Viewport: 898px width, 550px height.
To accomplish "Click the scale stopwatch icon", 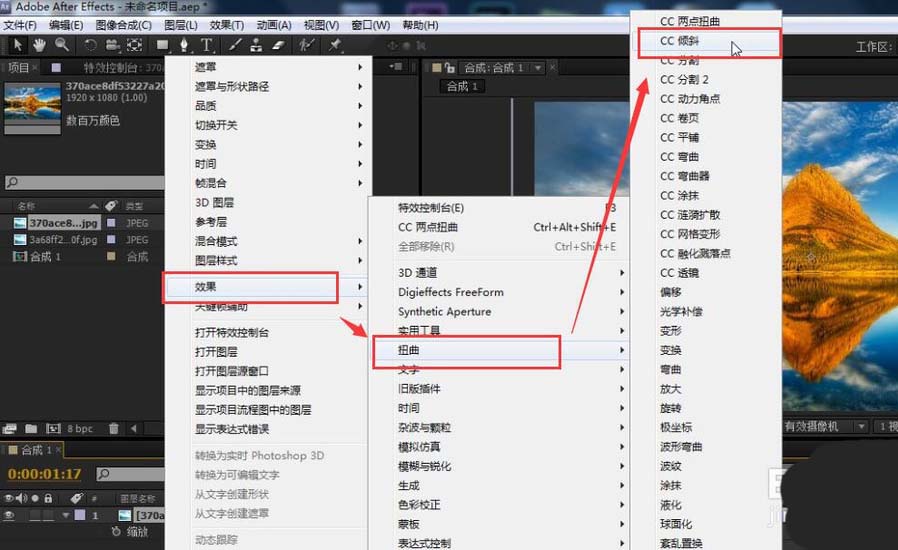I will tap(116, 532).
